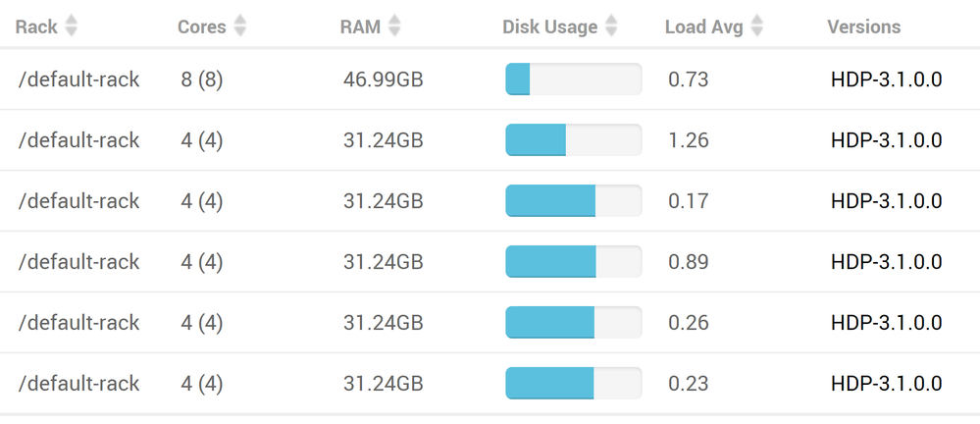Click disk usage bar in the last row
This screenshot has height=424, width=980.
tap(573, 384)
